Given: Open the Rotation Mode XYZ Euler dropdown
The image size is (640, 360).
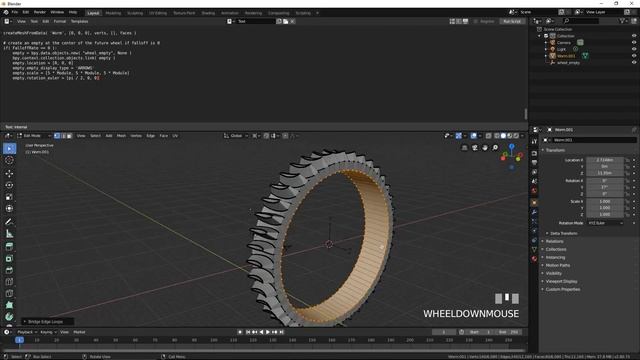Looking at the screenshot, I should coord(605,223).
